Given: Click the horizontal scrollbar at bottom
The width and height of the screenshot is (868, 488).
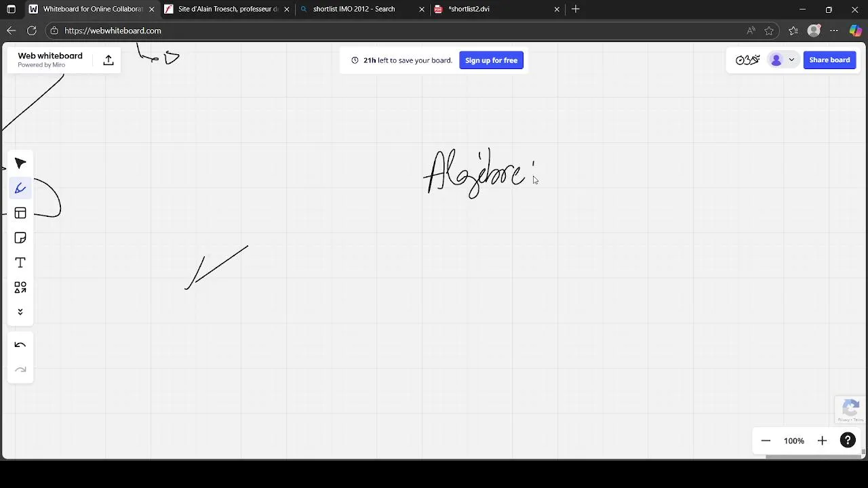Looking at the screenshot, I should point(814,456).
